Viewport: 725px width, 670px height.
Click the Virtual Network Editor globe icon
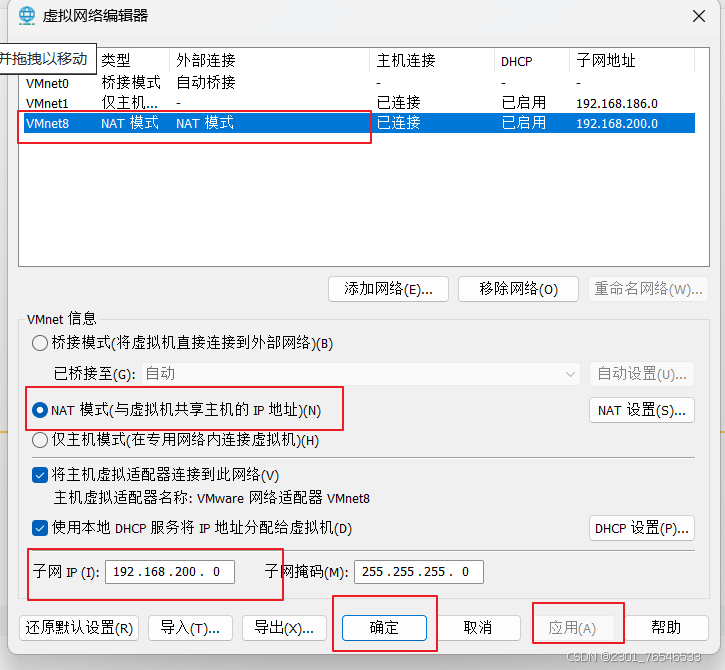(27, 16)
